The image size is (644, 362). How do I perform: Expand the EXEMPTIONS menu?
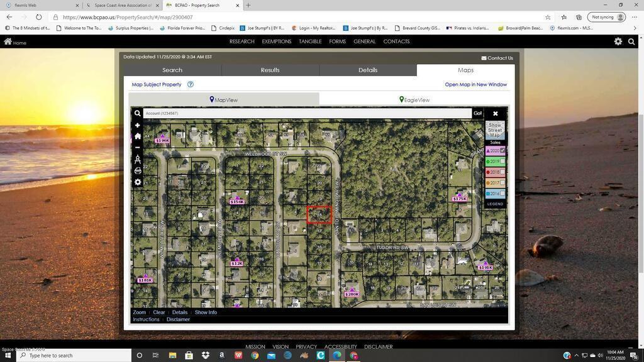pyautogui.click(x=276, y=41)
